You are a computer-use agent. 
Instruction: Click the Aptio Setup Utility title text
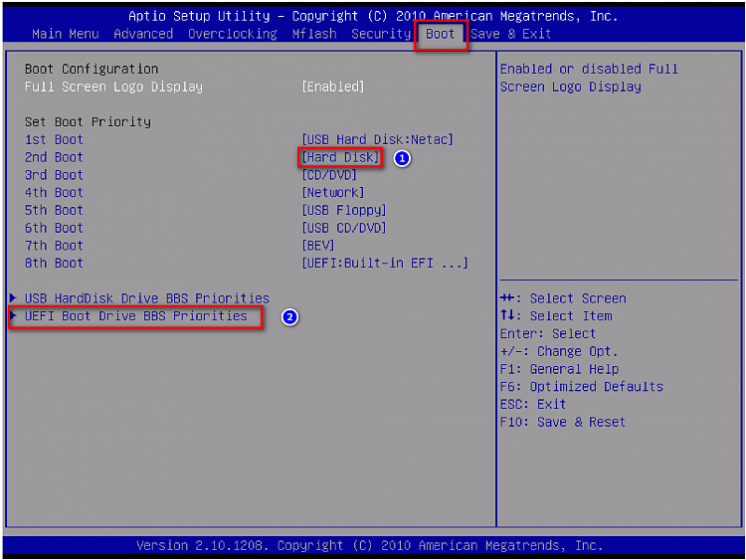click(x=373, y=17)
